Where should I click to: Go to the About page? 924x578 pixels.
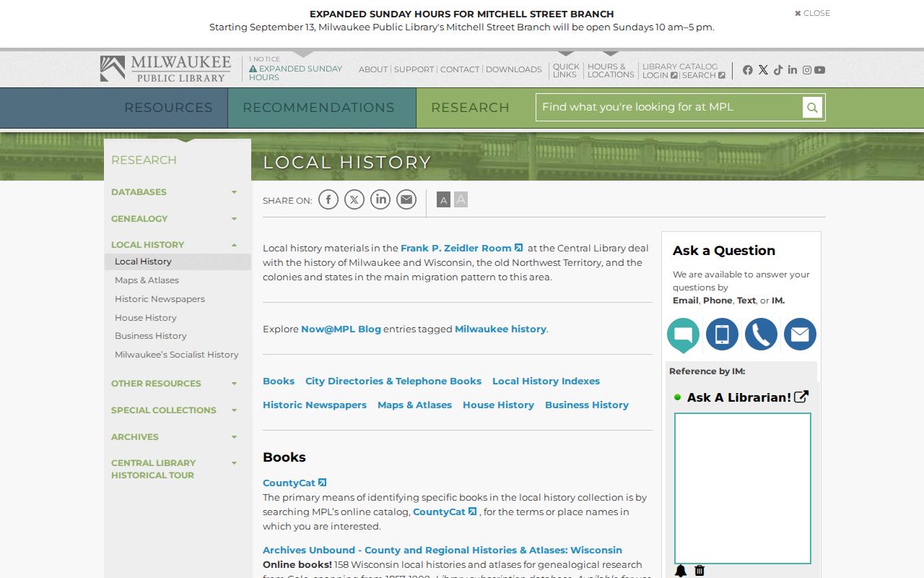373,69
